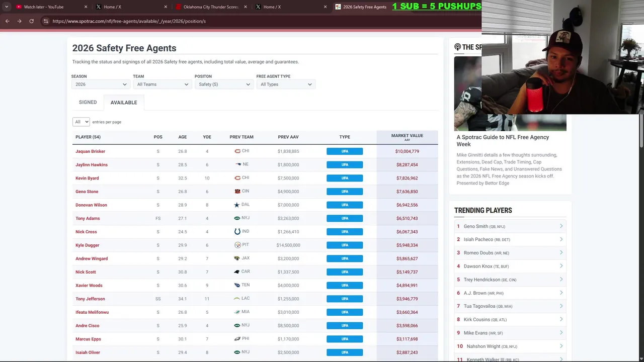Click the browser back arrow

(7, 21)
